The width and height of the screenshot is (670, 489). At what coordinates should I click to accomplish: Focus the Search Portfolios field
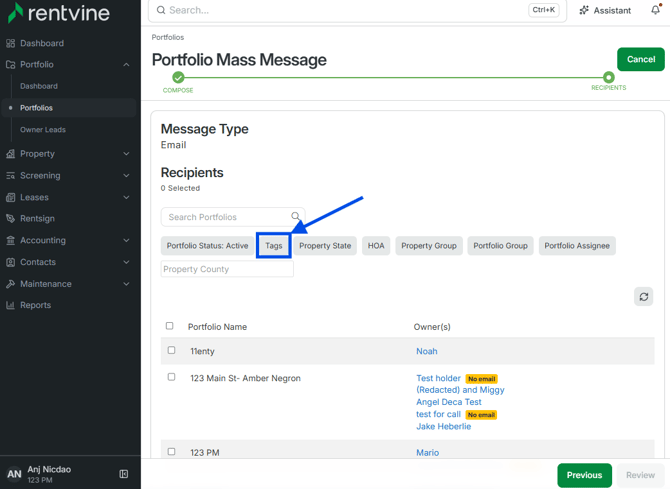point(233,217)
